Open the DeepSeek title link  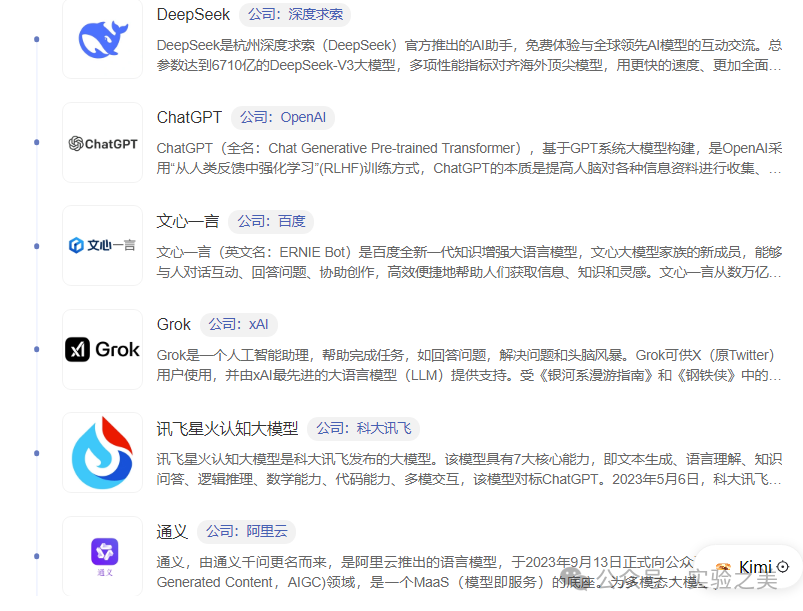coord(193,14)
